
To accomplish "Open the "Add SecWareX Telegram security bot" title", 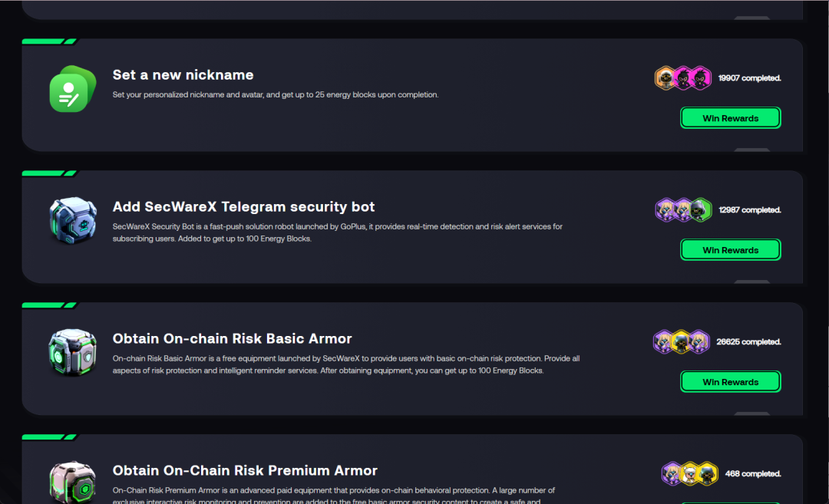I will tap(243, 207).
